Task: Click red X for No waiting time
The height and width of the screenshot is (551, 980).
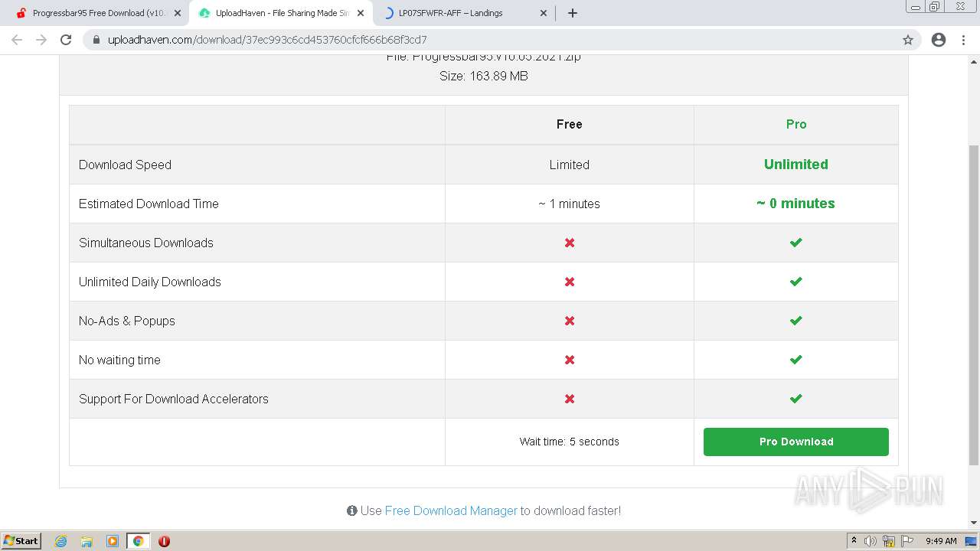Action: (570, 360)
